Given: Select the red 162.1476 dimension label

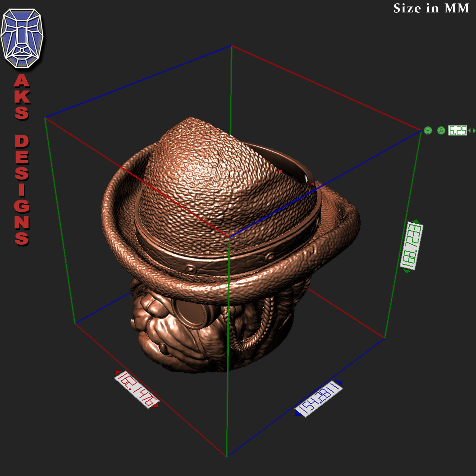Looking at the screenshot, I should pos(137,390).
